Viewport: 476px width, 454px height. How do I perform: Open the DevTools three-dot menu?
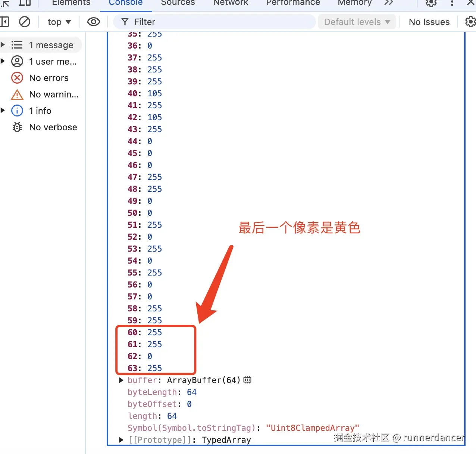(452, 3)
